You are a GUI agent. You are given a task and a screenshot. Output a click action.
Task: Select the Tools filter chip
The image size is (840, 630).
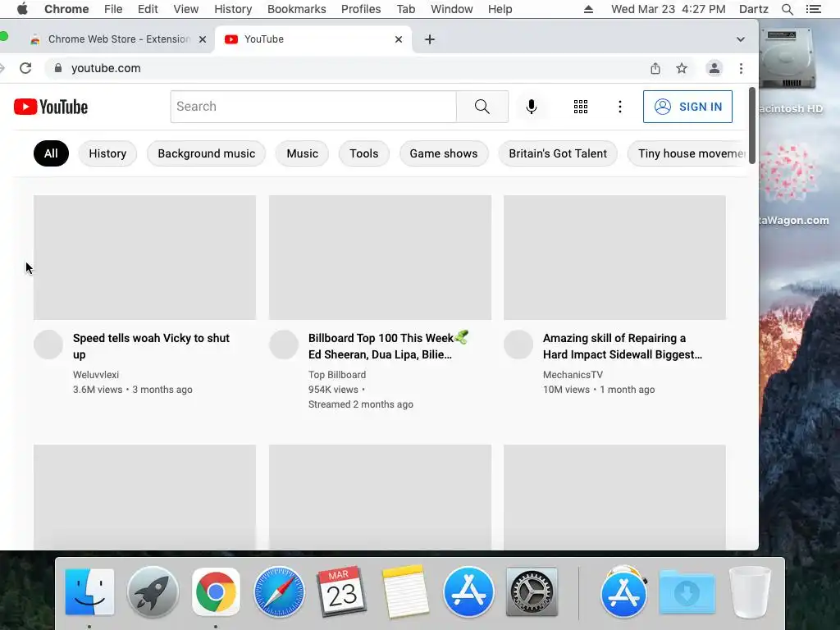363,153
